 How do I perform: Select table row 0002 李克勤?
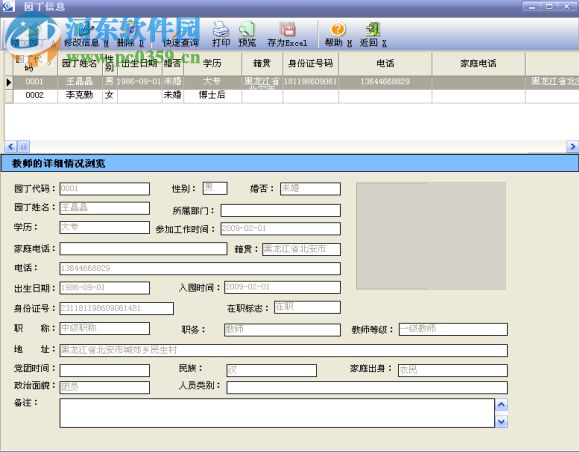tap(291, 95)
